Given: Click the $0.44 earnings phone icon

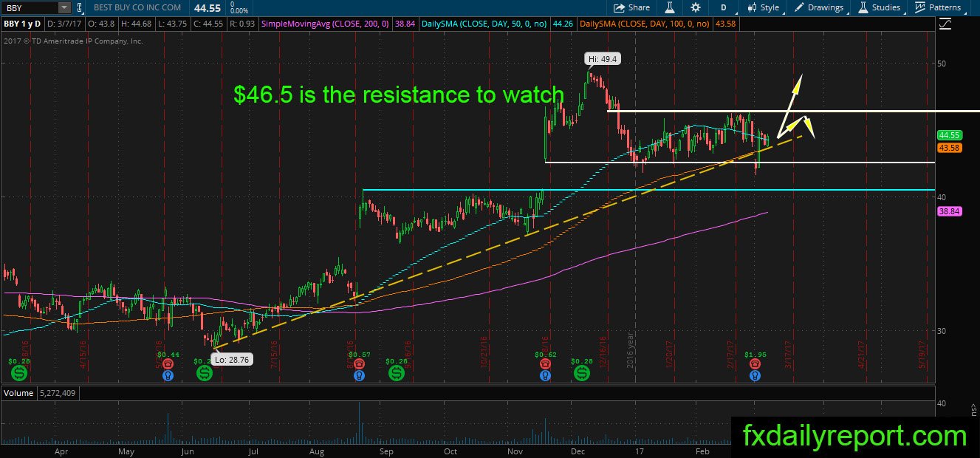Looking at the screenshot, I should tap(168, 363).
